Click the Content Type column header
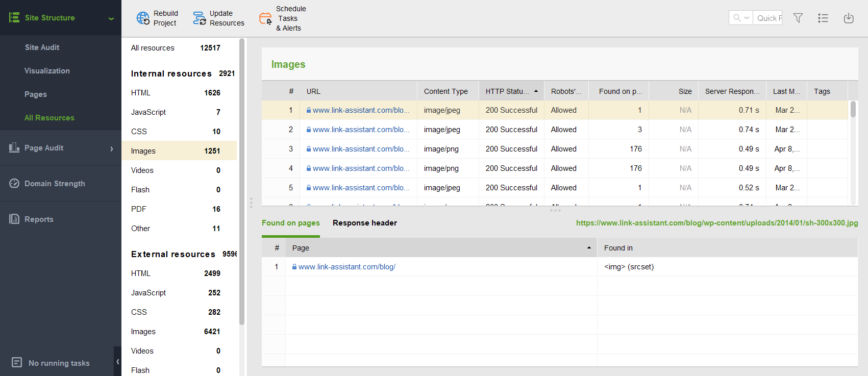 pos(448,91)
